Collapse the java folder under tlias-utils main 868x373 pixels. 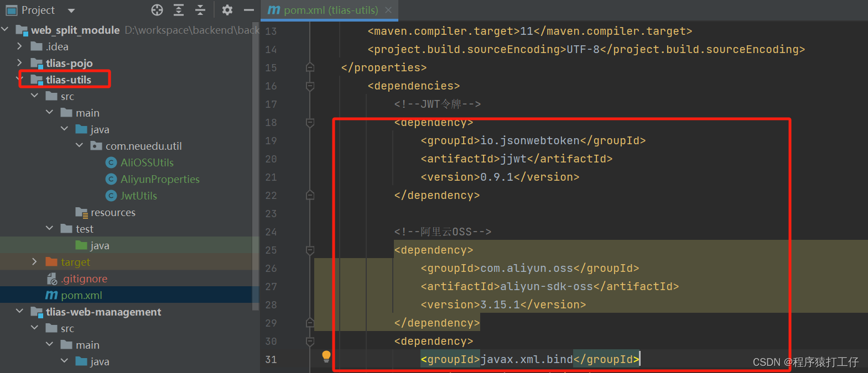pyautogui.click(x=65, y=129)
